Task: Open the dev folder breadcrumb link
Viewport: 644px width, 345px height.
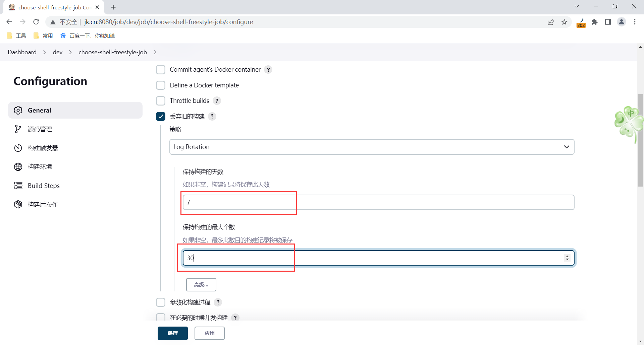Action: (x=58, y=52)
